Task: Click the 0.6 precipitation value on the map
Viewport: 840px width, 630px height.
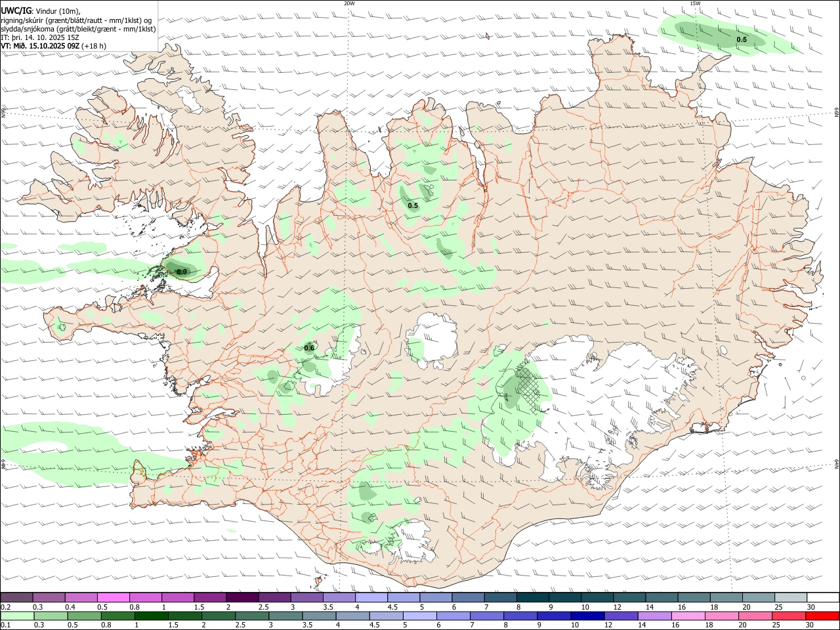Action: pos(309,348)
